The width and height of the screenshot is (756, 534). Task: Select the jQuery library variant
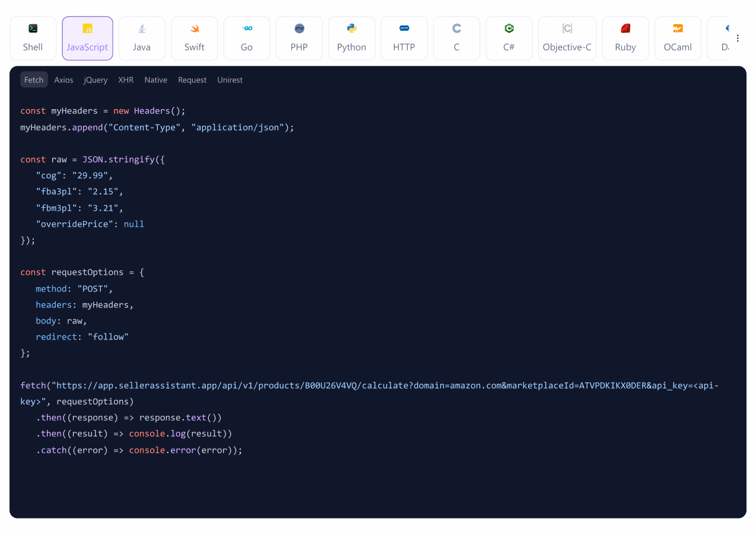(96, 80)
